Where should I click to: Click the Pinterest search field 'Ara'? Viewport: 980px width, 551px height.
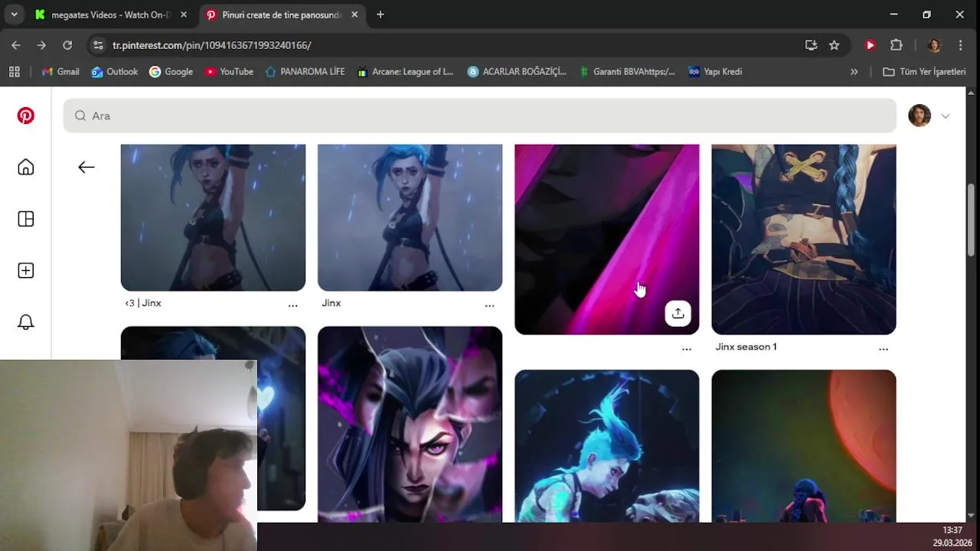[480, 116]
